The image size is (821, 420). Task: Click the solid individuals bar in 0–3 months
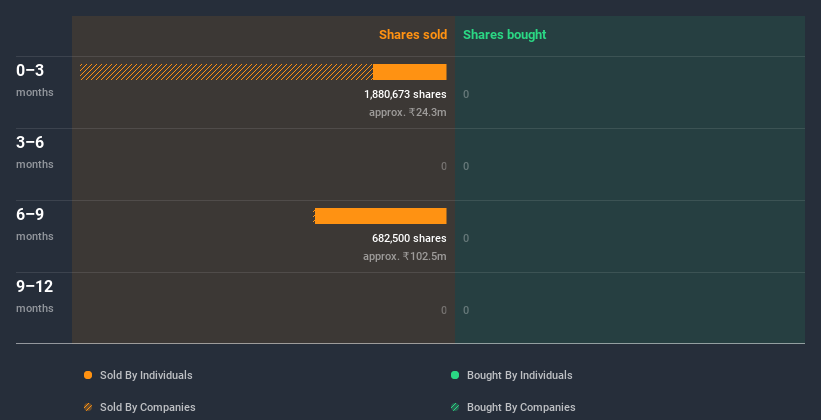click(409, 72)
